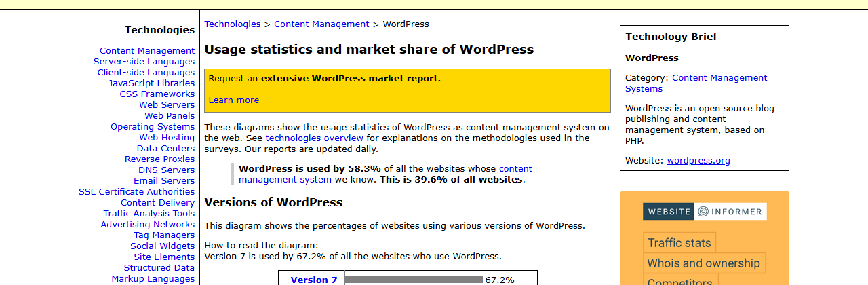Viewport: 868px width, 285px height.
Task: Click the 'Versions of WordPress' heading
Action: coord(273,202)
